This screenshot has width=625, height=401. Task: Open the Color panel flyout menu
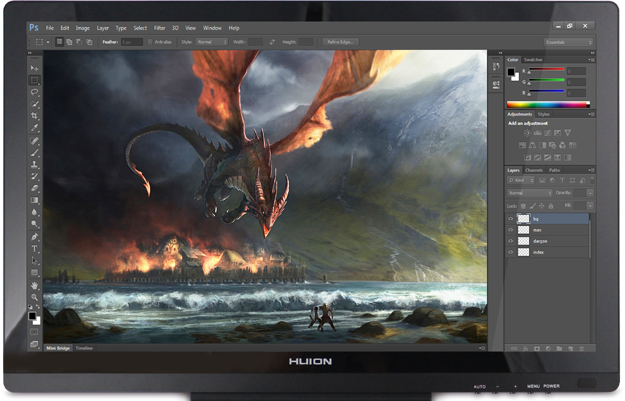click(592, 60)
